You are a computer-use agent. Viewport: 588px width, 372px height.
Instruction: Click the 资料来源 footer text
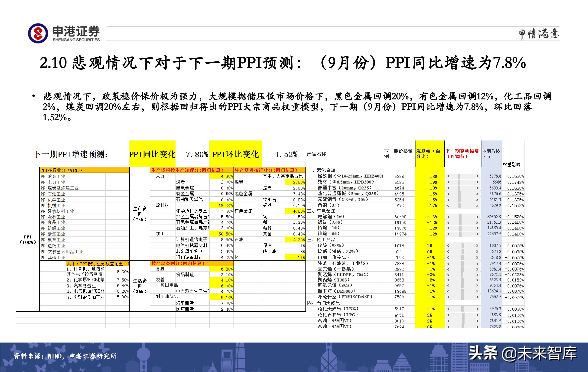(65, 356)
